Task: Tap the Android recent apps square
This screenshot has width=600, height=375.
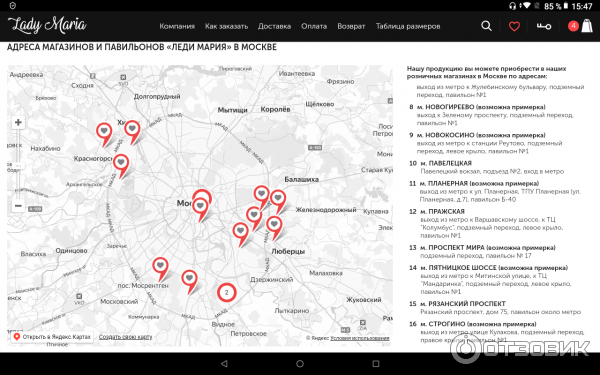Action: pyautogui.click(x=376, y=364)
